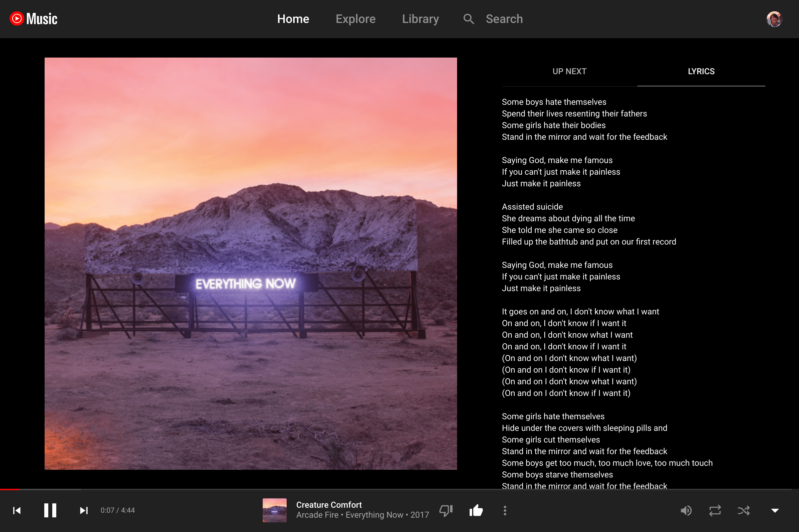This screenshot has width=799, height=532.
Task: Click the thumbs up icon
Action: (x=476, y=510)
